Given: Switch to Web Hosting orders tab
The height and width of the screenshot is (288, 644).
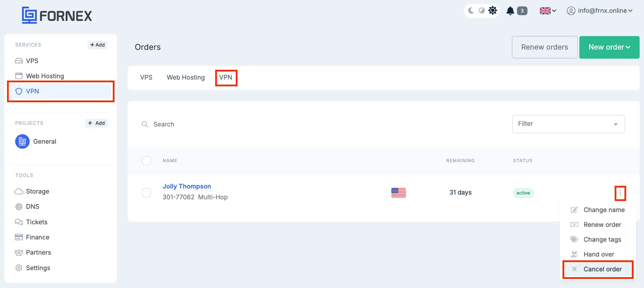Looking at the screenshot, I should tap(186, 78).
